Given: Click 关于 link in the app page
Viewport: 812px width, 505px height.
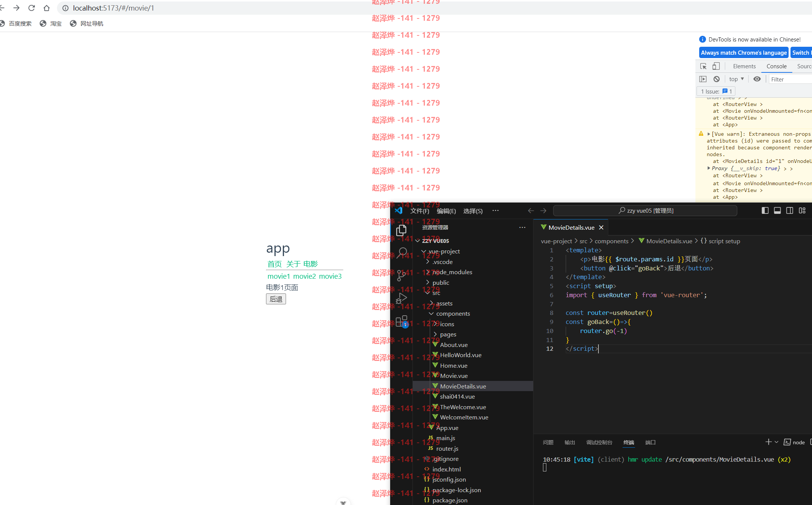Looking at the screenshot, I should coord(293,264).
